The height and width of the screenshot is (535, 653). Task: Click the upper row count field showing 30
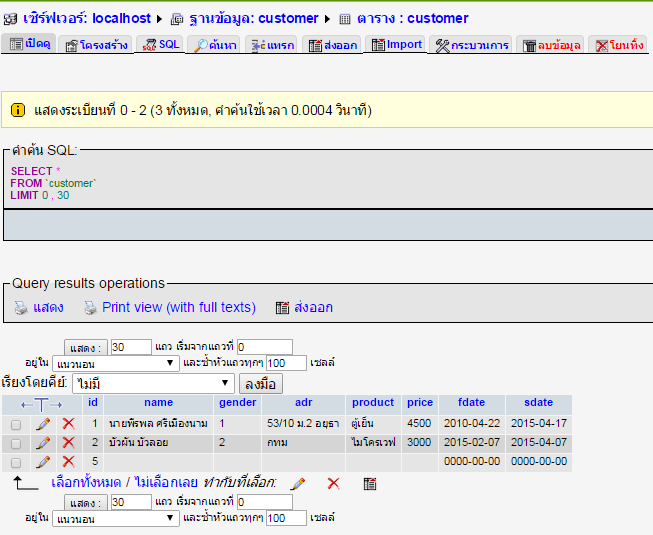point(130,347)
